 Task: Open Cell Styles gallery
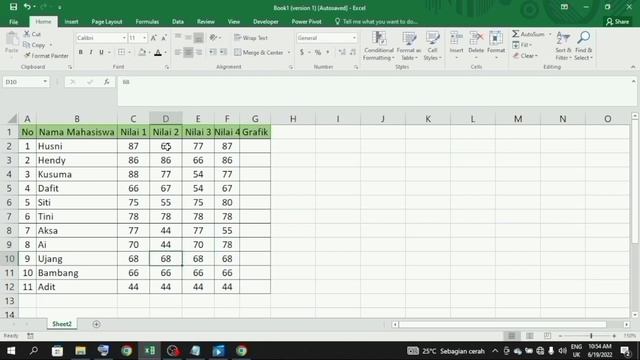pos(432,46)
